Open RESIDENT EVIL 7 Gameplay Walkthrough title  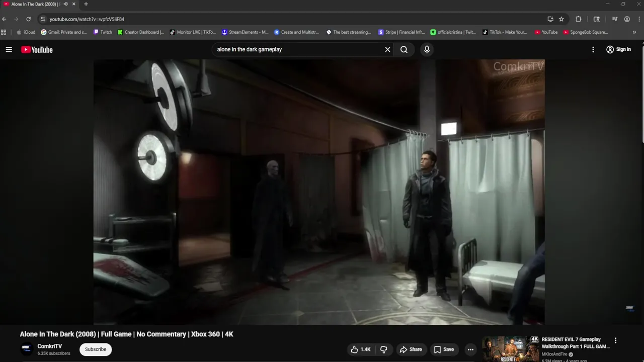[x=576, y=343]
